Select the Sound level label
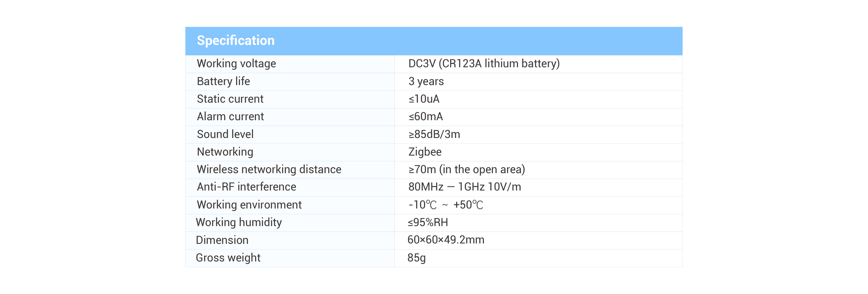The width and height of the screenshot is (868, 294). (x=225, y=134)
